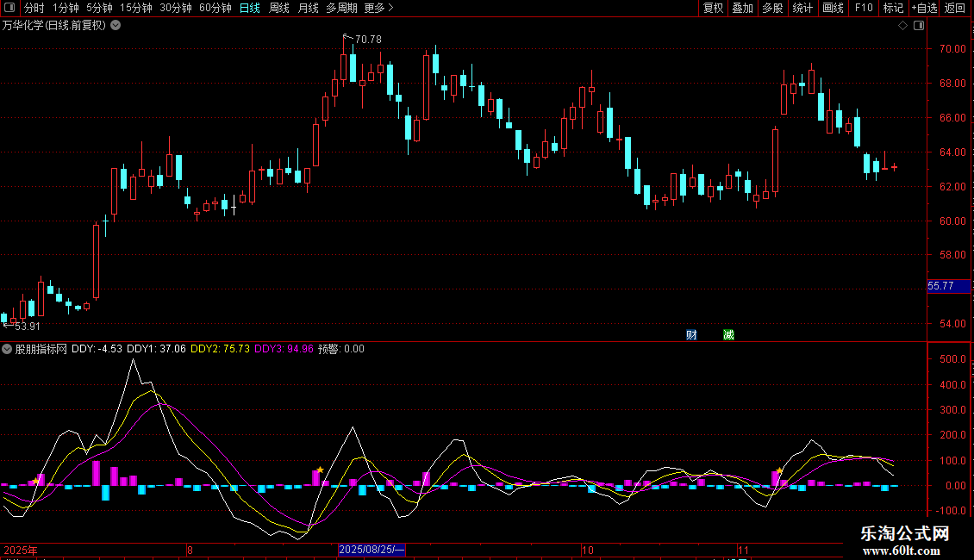974x560 pixels.
Task: Click the 减 marker icon on chart
Action: pos(728,334)
